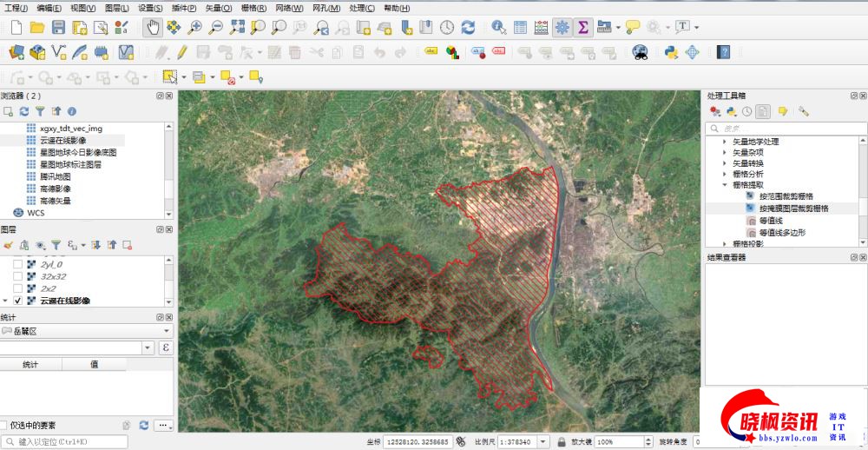The height and width of the screenshot is (450, 868).
Task: Click the Map Tips speech bubble icon
Action: click(x=633, y=27)
